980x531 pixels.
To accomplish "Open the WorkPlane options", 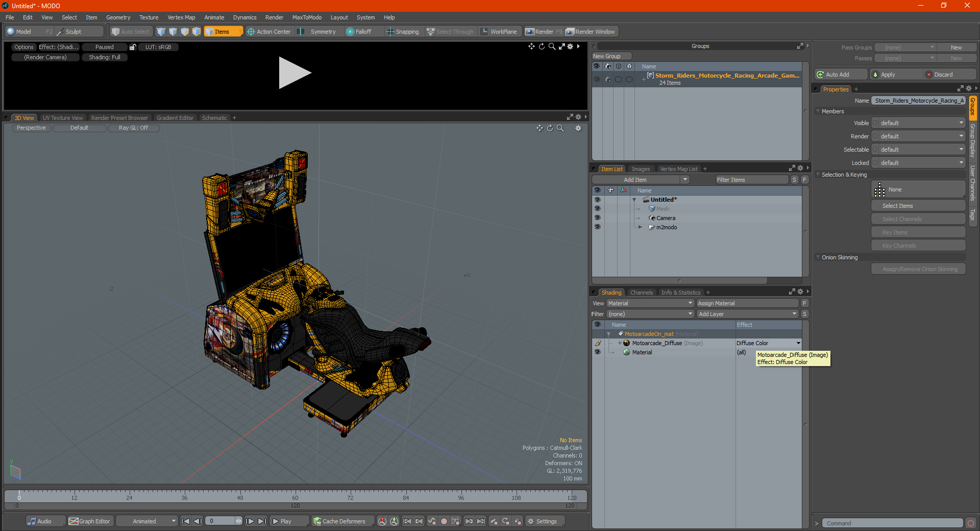I will (x=499, y=32).
